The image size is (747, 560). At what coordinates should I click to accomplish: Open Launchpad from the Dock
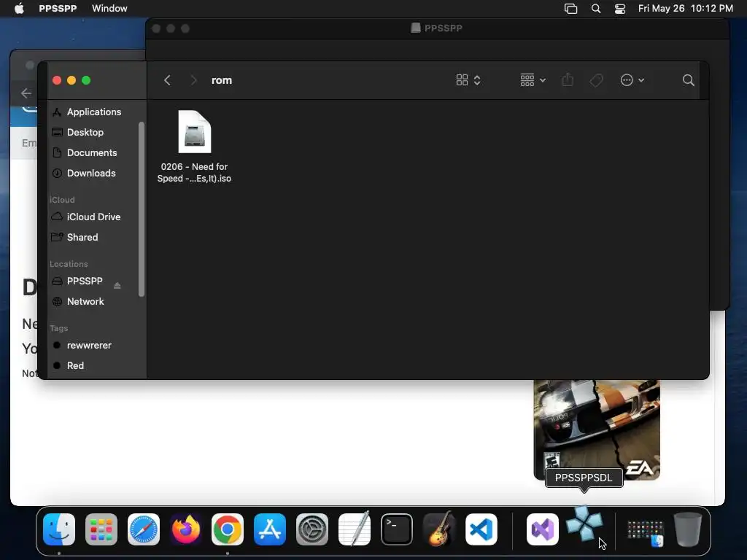[x=101, y=529]
